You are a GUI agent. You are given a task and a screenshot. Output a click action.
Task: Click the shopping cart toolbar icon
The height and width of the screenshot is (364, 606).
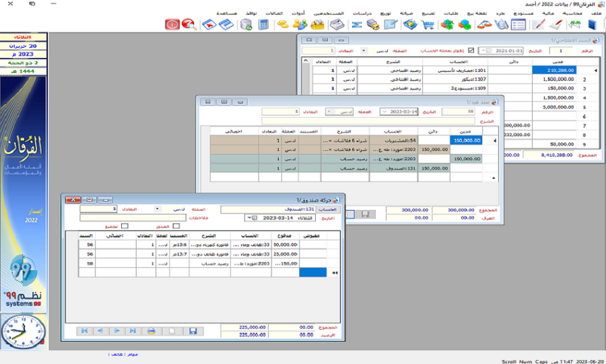tap(428, 25)
